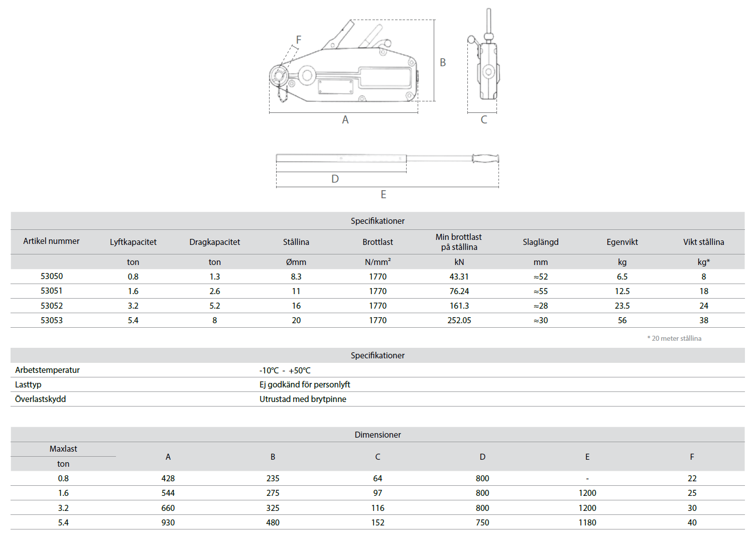Click the 23.5 kg weight value

(x=622, y=306)
